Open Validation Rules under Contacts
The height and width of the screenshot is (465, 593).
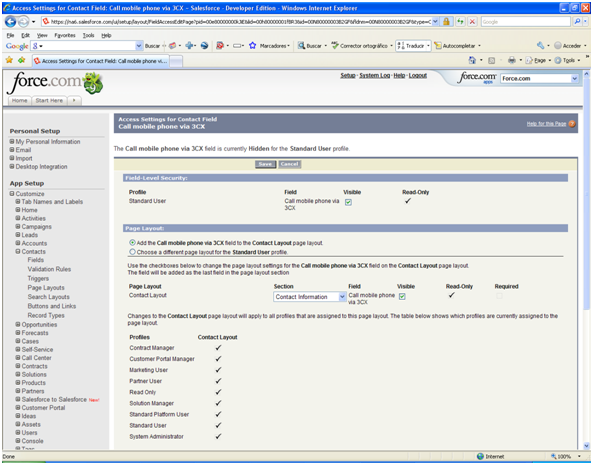(49, 269)
